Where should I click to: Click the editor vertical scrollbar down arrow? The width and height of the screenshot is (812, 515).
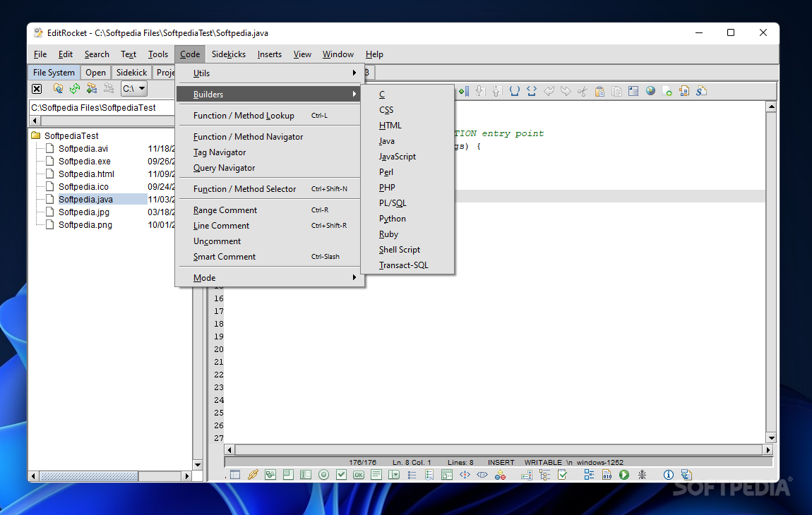(x=771, y=437)
